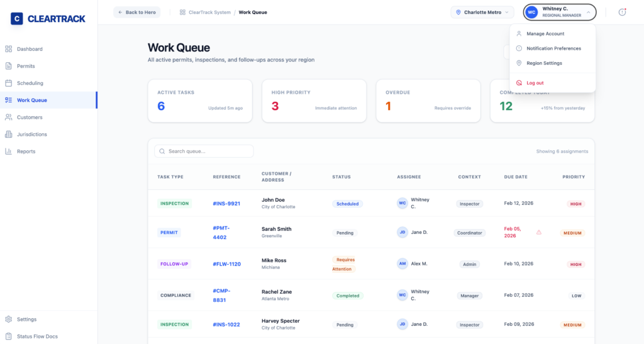Open Reports from the sidebar
Image resolution: width=644 pixels, height=344 pixels.
[26, 151]
